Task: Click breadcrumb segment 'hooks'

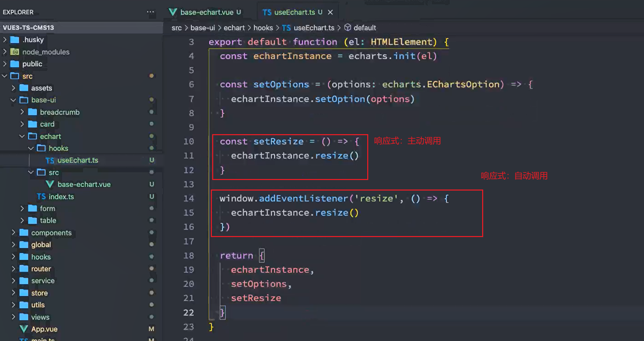Action: tap(263, 28)
